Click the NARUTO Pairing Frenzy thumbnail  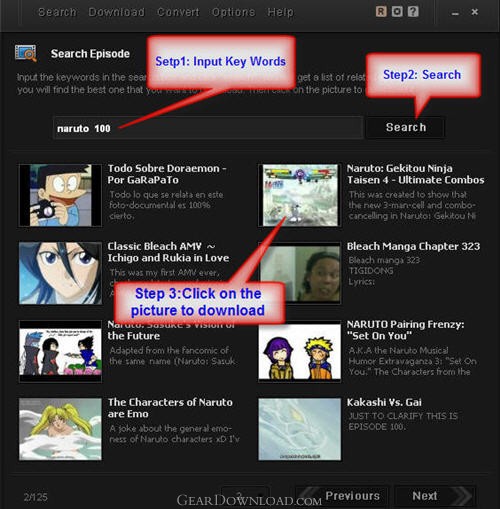pos(300,351)
